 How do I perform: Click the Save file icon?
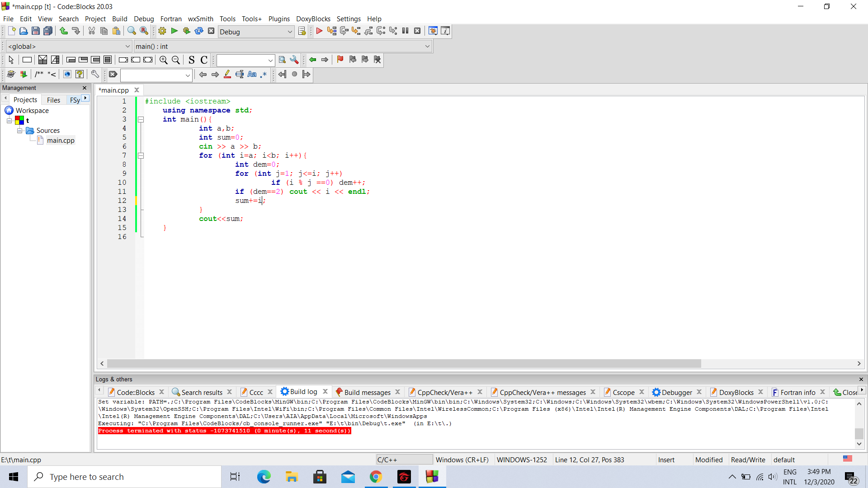pyautogui.click(x=36, y=31)
